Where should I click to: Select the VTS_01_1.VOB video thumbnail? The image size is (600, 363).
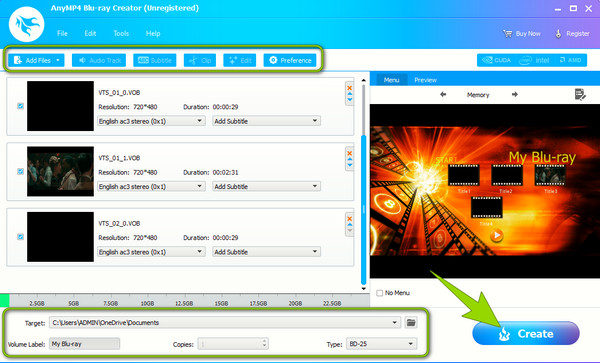tap(60, 171)
